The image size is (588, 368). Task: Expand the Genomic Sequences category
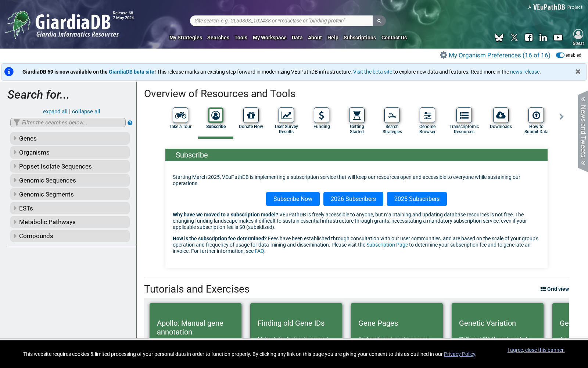point(70,180)
